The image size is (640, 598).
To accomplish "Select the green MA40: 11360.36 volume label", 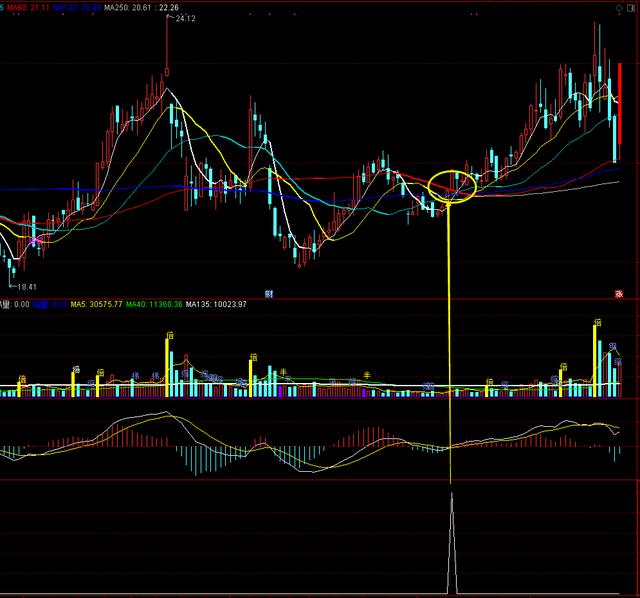I will (x=154, y=304).
